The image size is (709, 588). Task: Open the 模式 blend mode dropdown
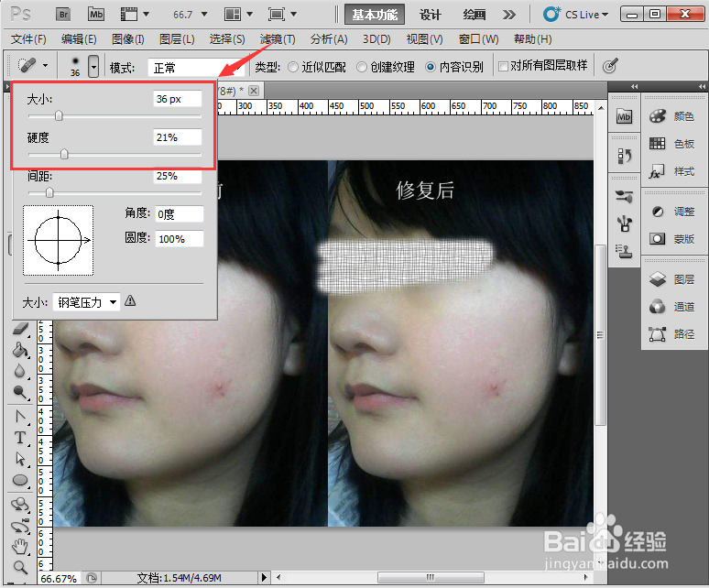(x=197, y=68)
